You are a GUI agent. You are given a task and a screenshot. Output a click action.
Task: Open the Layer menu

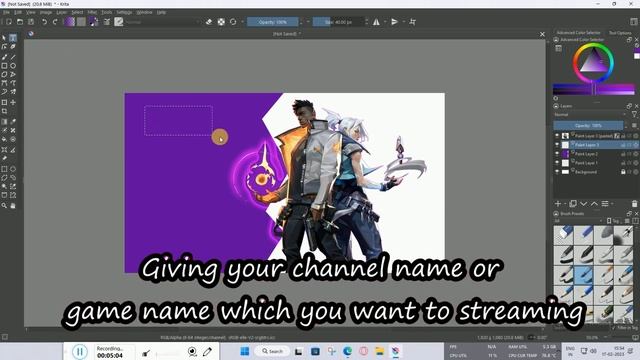click(x=62, y=12)
